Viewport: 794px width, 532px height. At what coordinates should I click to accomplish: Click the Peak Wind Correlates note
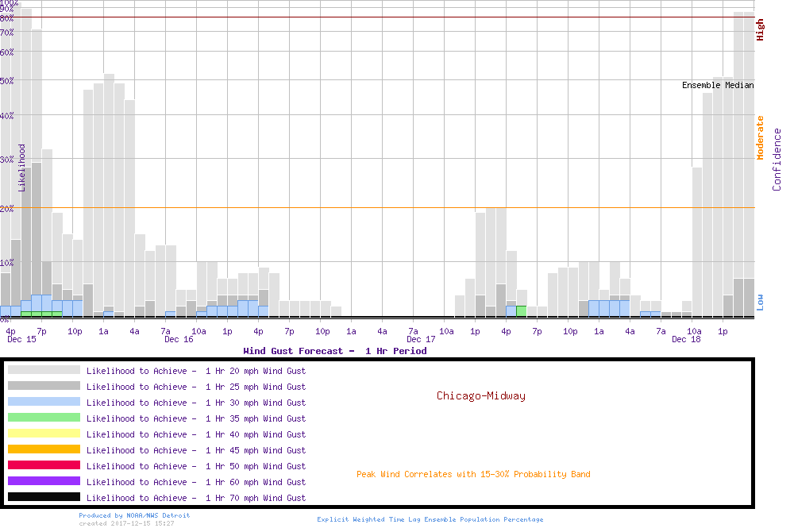pos(473,474)
